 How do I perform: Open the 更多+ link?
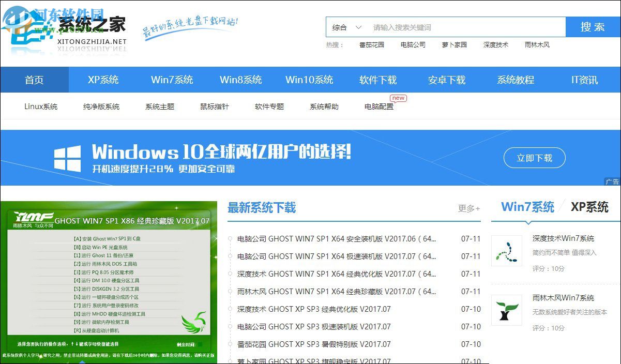click(x=469, y=208)
